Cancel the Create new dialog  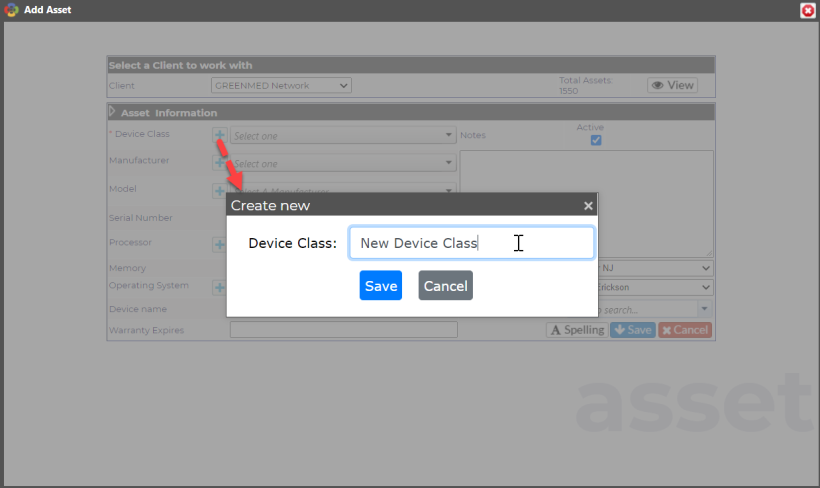click(446, 286)
